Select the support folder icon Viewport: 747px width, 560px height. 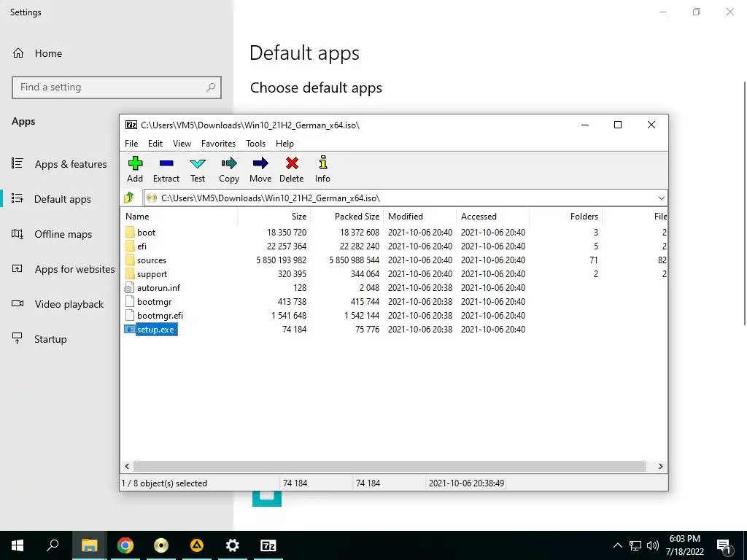[x=130, y=274]
